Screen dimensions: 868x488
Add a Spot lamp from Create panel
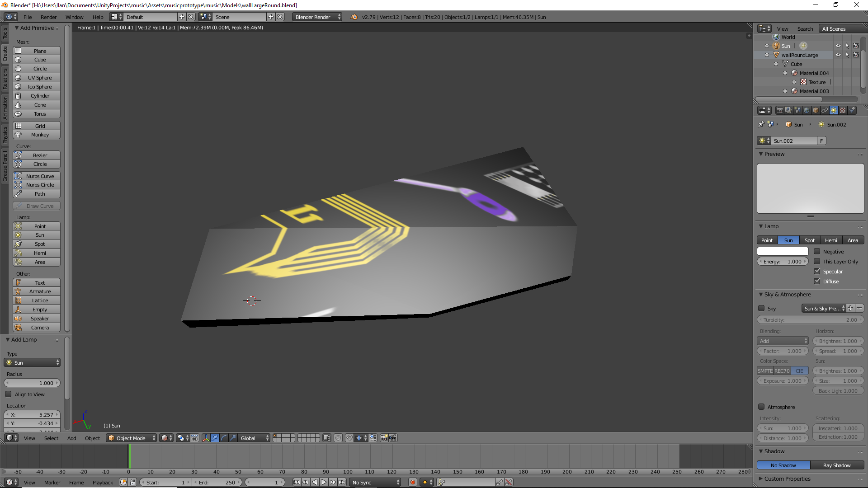point(37,244)
